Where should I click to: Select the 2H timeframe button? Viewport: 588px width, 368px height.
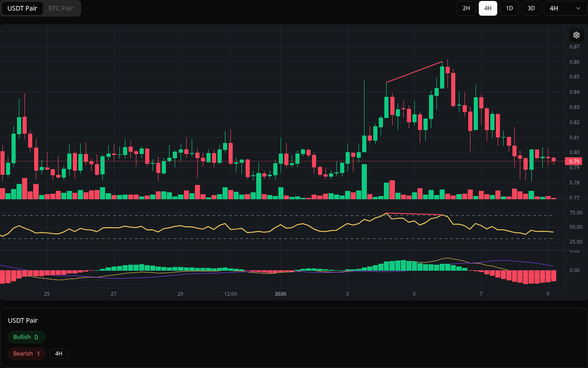[x=466, y=8]
